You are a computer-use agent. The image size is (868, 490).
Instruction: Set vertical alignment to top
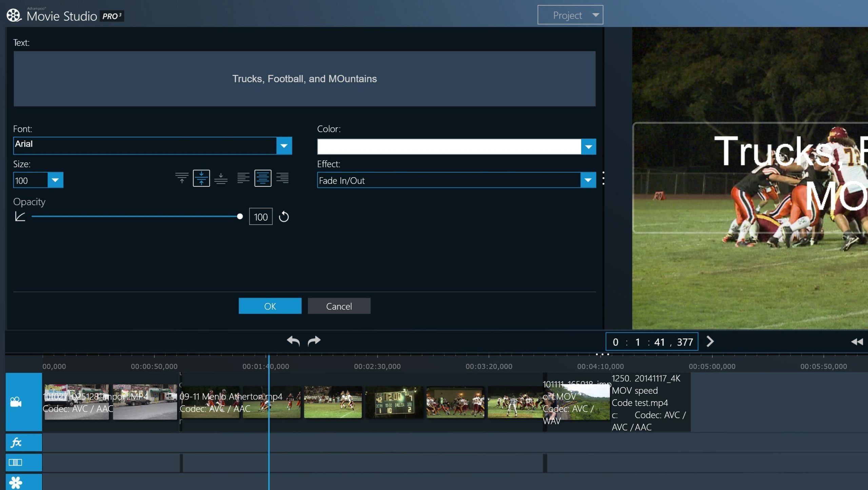coord(182,178)
